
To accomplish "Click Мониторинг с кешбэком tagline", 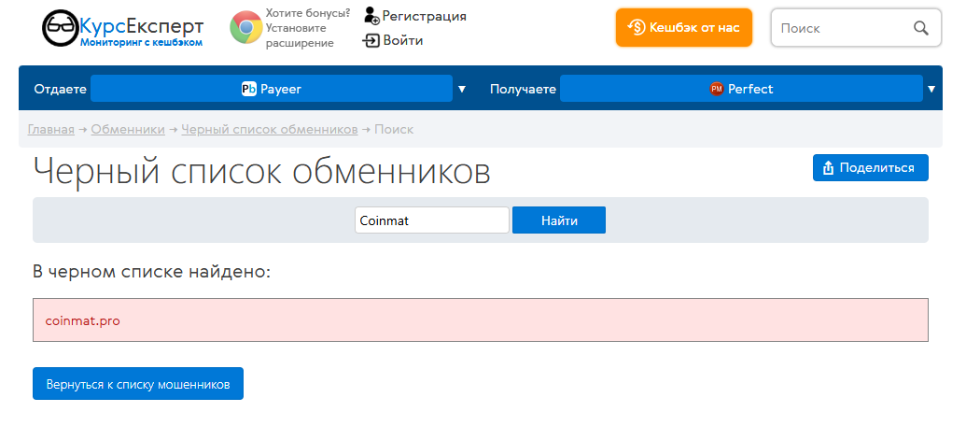I will click(x=141, y=43).
